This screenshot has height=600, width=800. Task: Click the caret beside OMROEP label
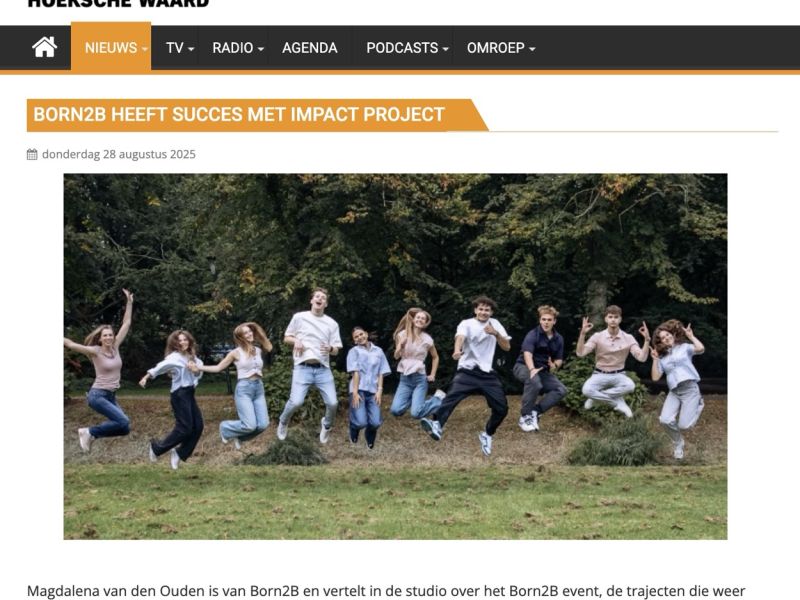tap(532, 49)
